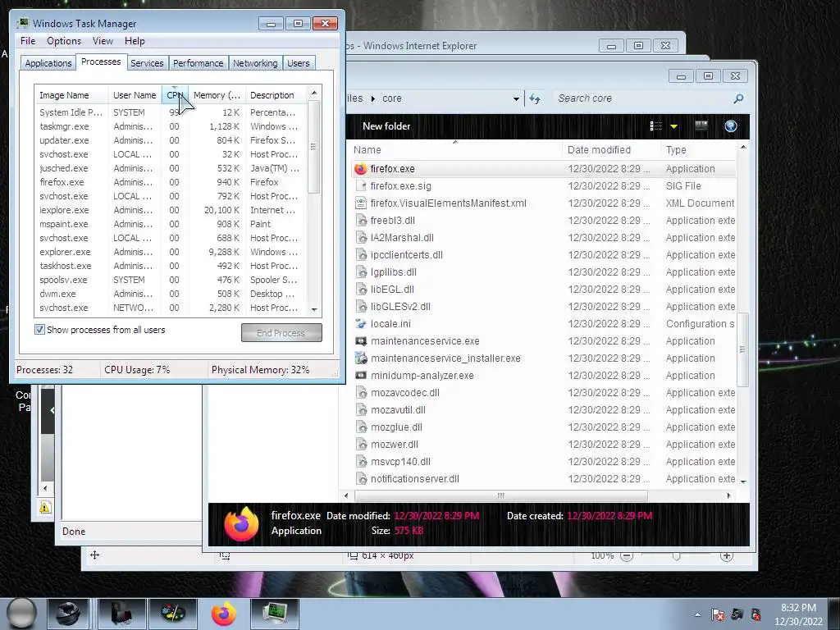Select the dwm.exe process row
The image size is (840, 630).
[171, 294]
